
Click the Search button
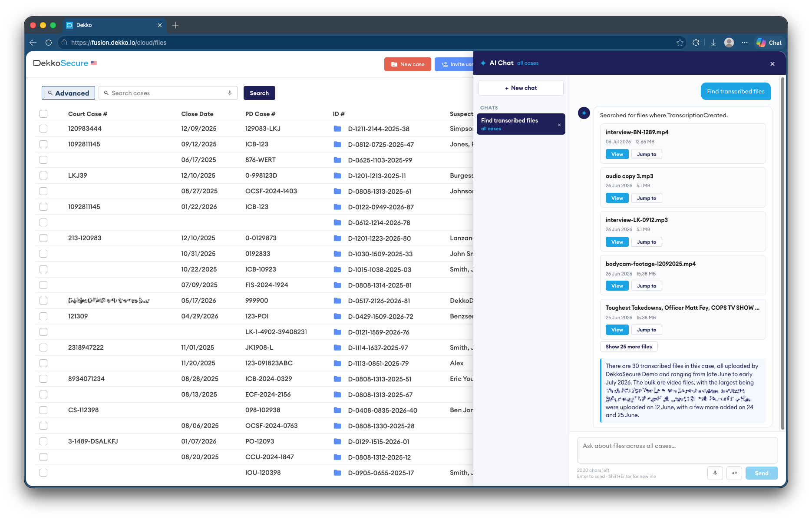click(259, 93)
